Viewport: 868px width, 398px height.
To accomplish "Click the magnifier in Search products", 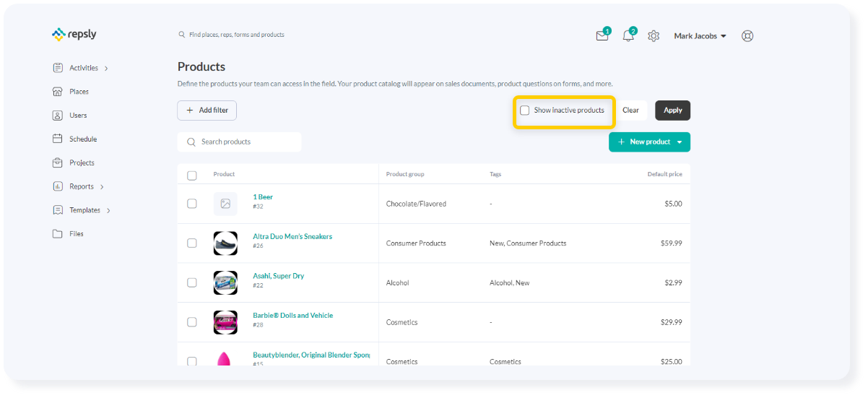I will pos(191,142).
